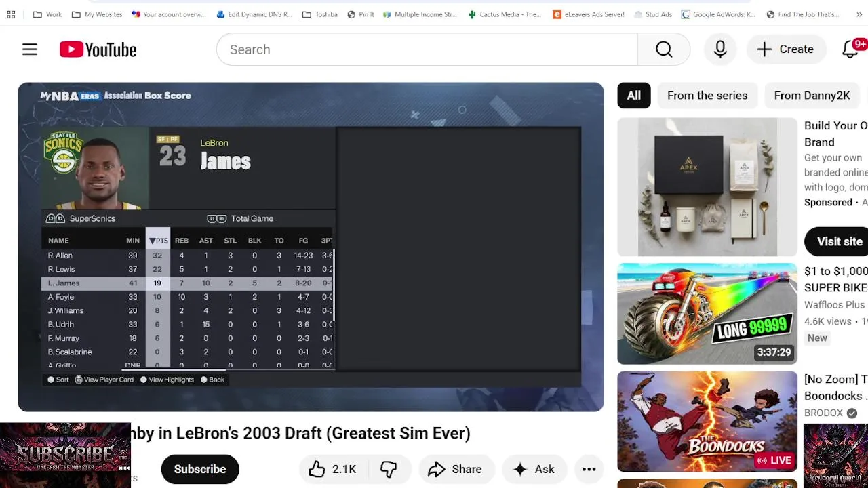Click the Search text field
The image size is (868, 488).
(427, 49)
